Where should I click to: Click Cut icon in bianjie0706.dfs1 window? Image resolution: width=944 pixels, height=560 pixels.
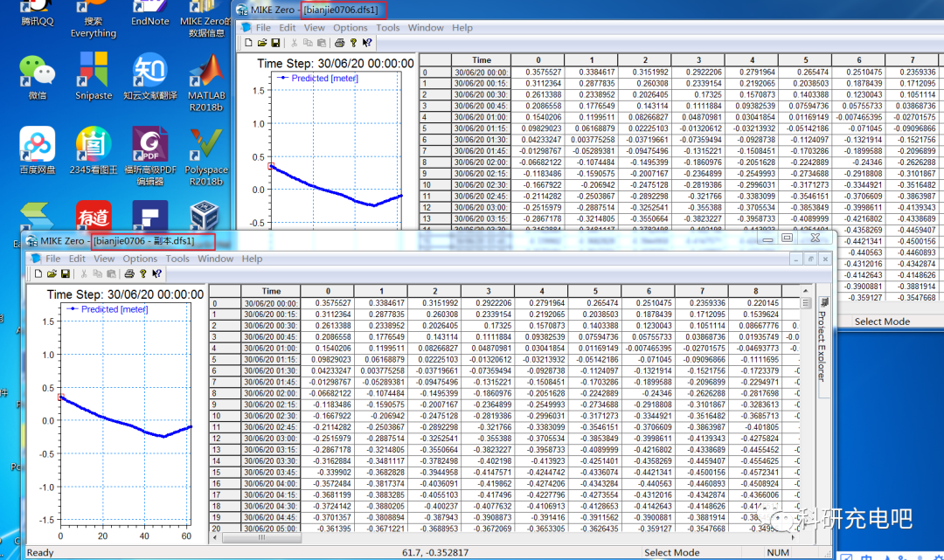(294, 43)
